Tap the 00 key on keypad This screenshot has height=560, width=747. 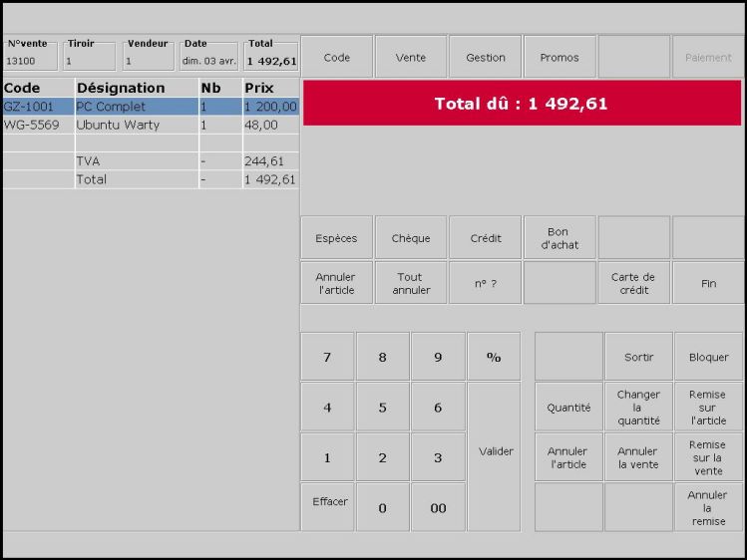click(x=438, y=508)
